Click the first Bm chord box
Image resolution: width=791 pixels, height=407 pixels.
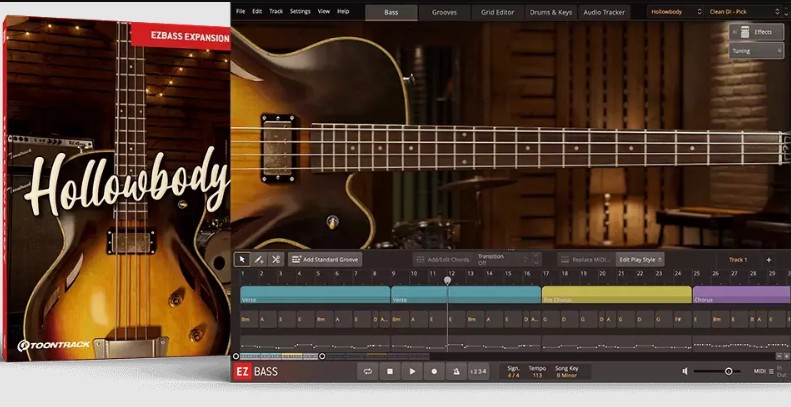(249, 319)
